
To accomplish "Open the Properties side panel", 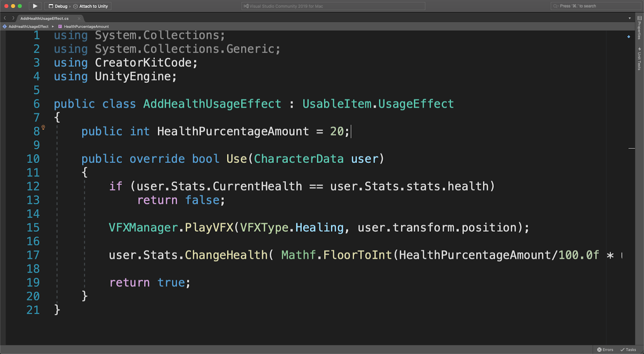I will coord(639,28).
